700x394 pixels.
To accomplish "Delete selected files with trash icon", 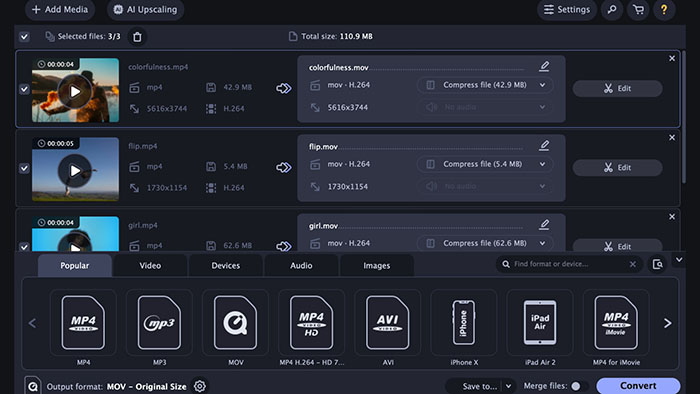I will coord(138,37).
